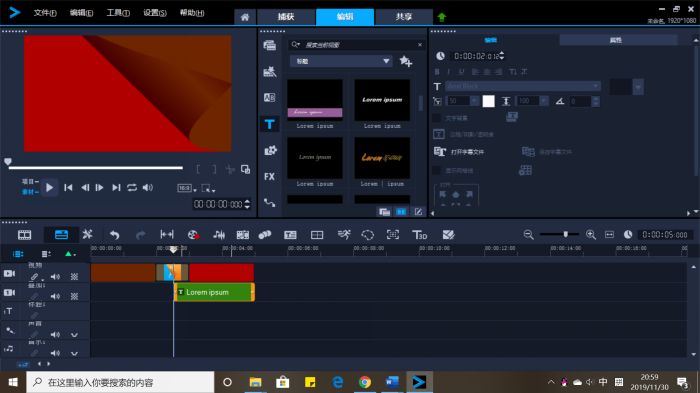The image size is (700, 393).
Task: Add title to favorites star icon
Action: tap(406, 61)
